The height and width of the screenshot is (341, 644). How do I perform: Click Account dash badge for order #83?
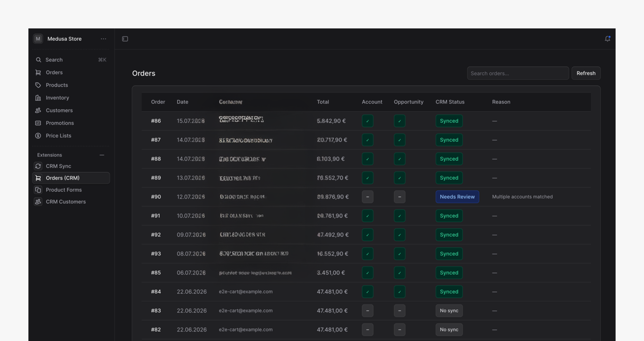(367, 311)
